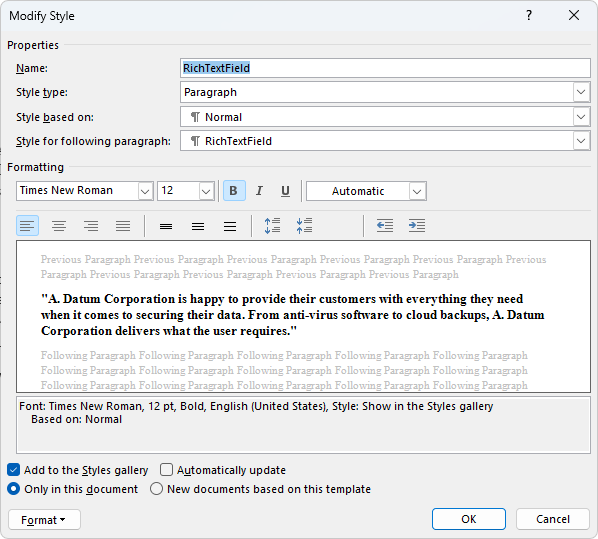Click the 'Name:' label

point(32,68)
